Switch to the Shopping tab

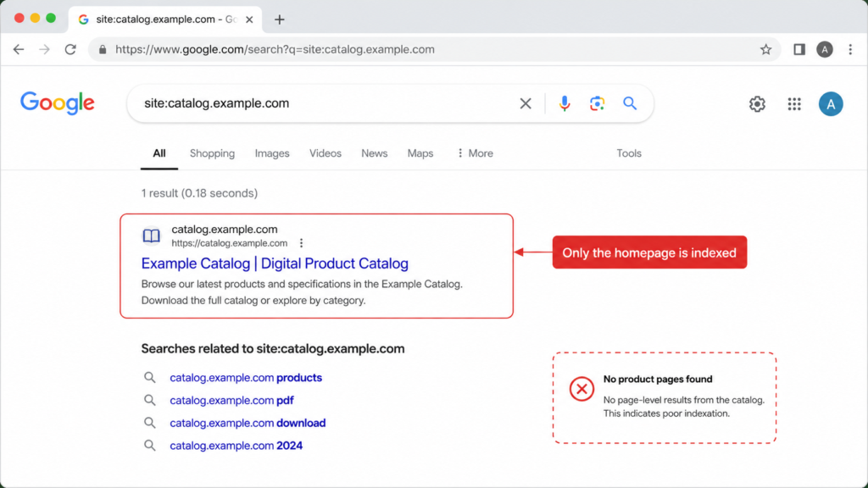tap(212, 153)
